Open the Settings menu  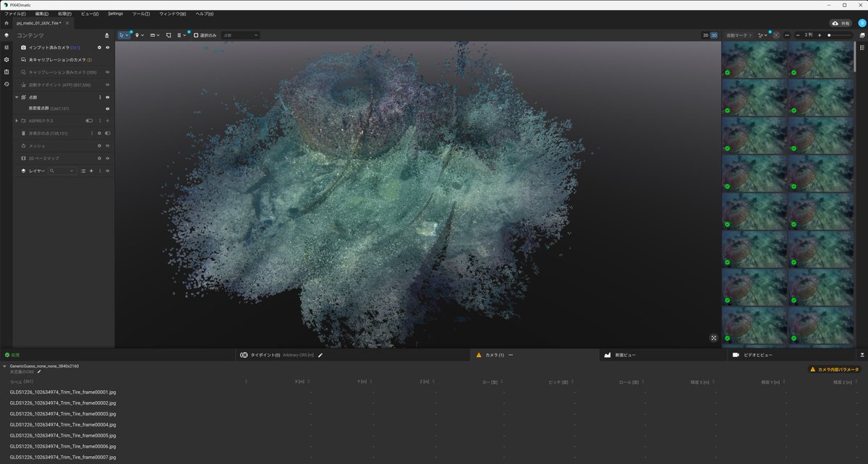116,14
